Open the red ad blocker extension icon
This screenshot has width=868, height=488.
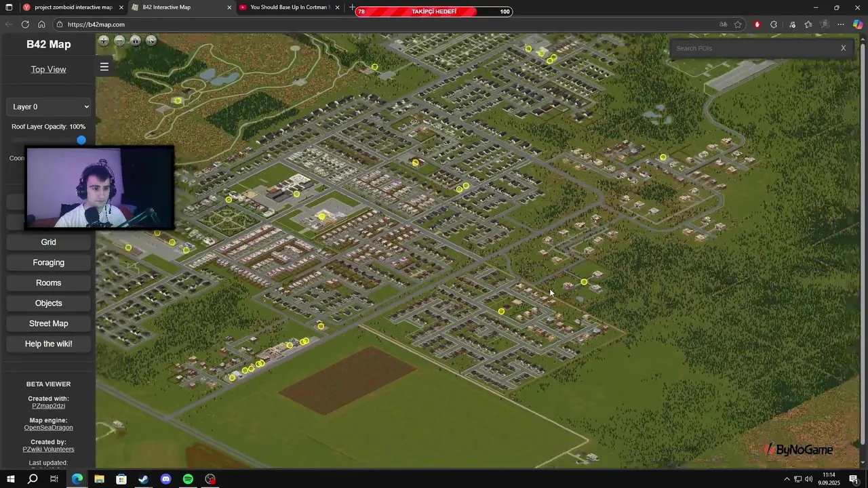coord(757,24)
